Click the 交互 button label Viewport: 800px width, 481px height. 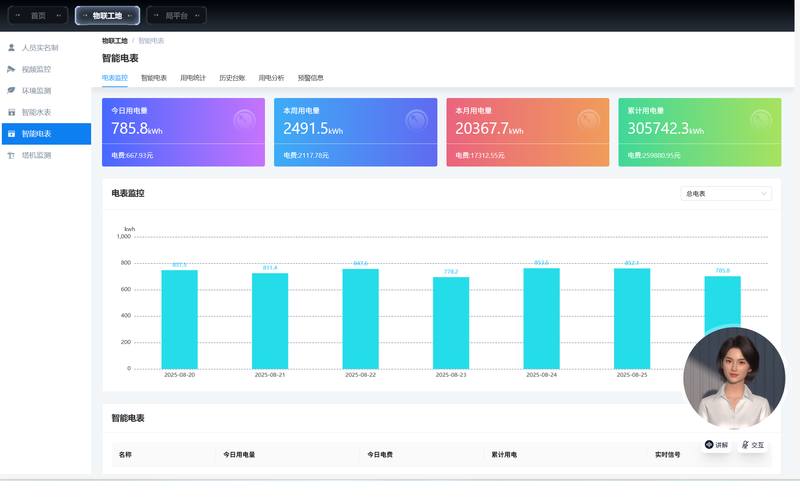(x=758, y=445)
